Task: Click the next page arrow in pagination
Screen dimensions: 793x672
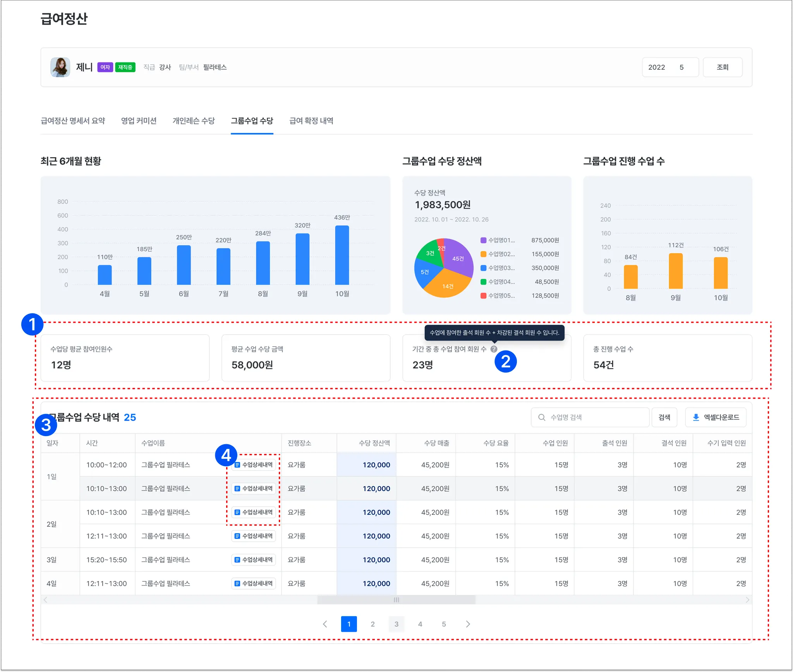Action: click(x=468, y=624)
